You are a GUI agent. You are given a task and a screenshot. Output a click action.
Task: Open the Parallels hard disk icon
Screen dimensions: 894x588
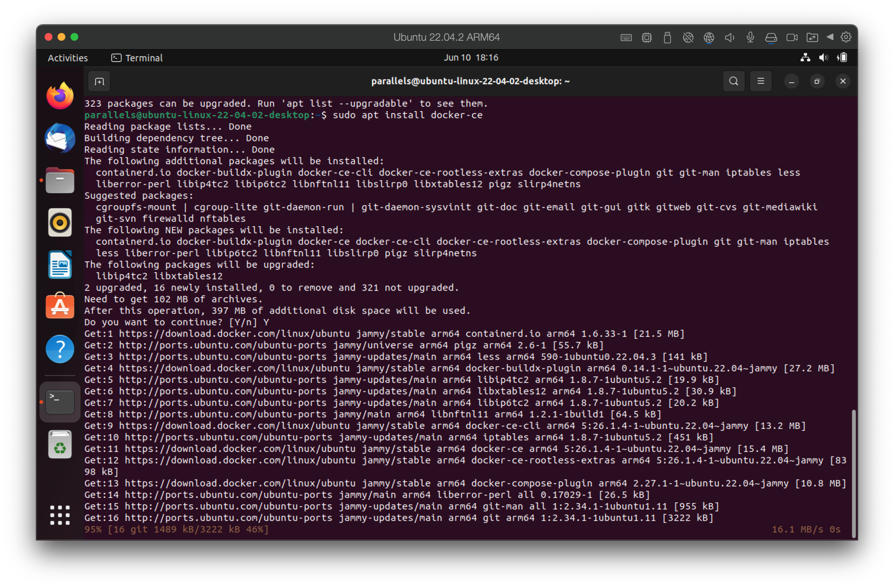coord(771,37)
